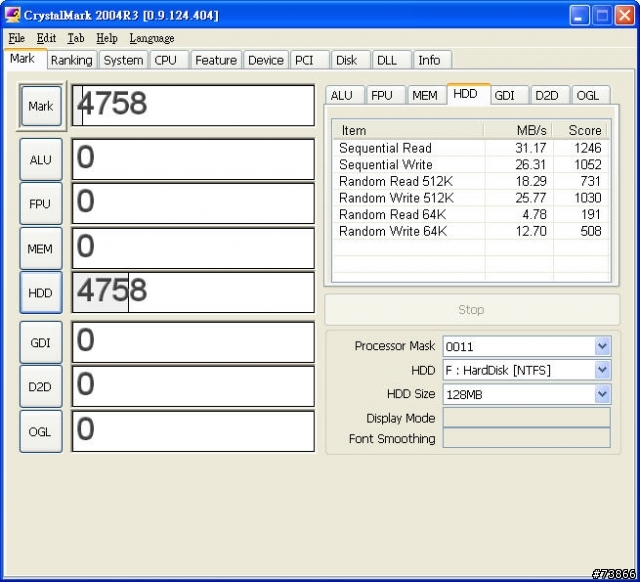Image resolution: width=640 pixels, height=582 pixels.
Task: Select the Random Write 512K row
Action: [x=471, y=198]
